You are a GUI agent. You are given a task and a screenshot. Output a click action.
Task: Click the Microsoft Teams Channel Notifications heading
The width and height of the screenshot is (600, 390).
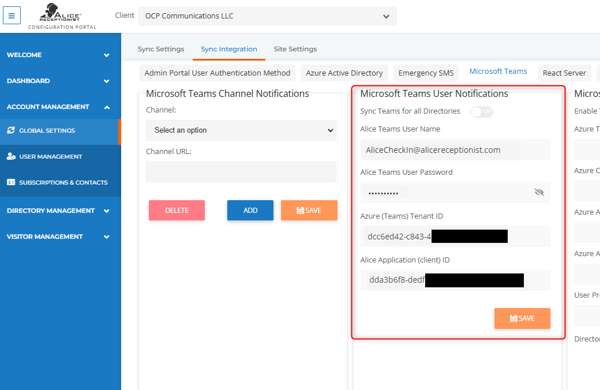pos(227,94)
